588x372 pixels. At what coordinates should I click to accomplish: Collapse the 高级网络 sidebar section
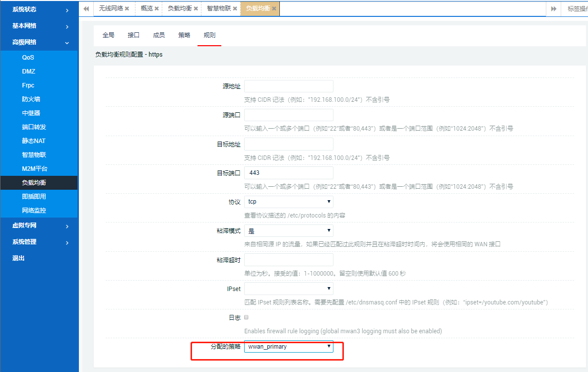point(39,43)
